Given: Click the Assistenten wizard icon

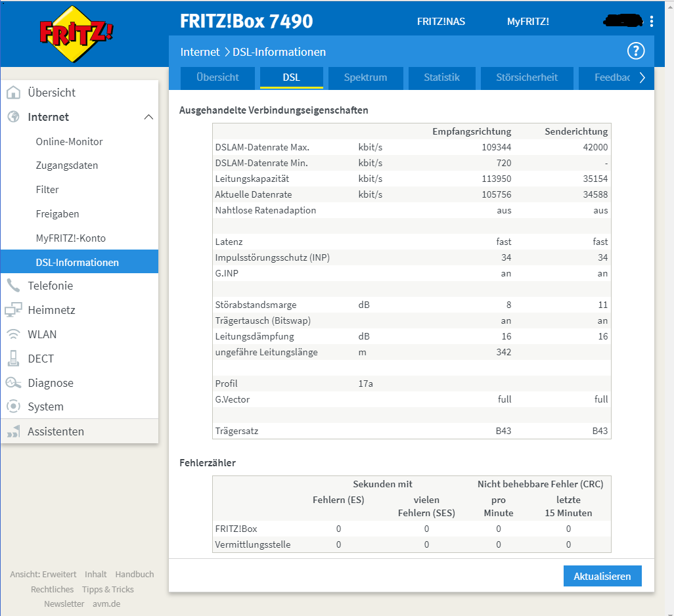Looking at the screenshot, I should coord(13,431).
